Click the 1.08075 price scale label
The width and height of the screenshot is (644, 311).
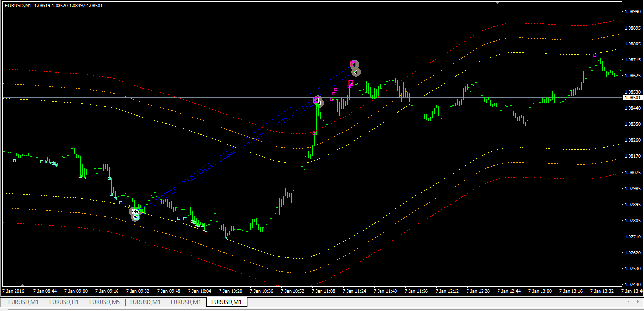pos(632,172)
